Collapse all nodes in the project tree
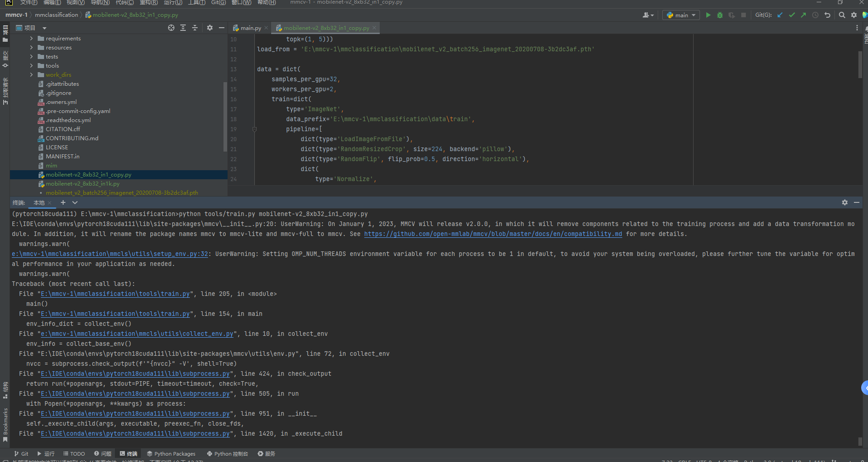This screenshot has width=868, height=462. coord(194,28)
